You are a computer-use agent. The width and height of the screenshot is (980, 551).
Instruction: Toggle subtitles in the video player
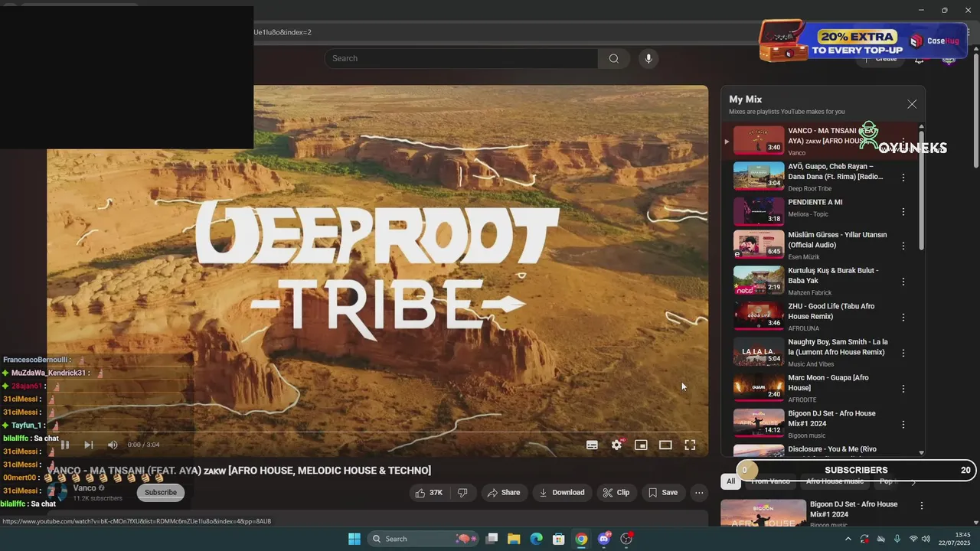tap(592, 445)
